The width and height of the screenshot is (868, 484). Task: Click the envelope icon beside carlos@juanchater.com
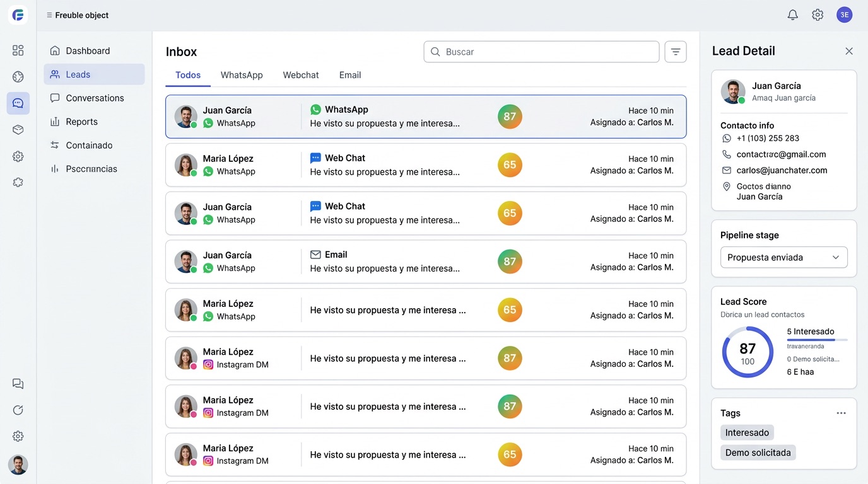pos(727,170)
